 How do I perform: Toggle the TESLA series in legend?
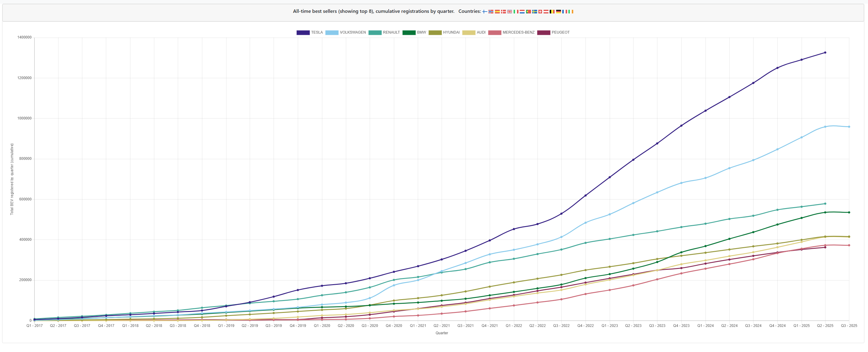click(x=310, y=33)
